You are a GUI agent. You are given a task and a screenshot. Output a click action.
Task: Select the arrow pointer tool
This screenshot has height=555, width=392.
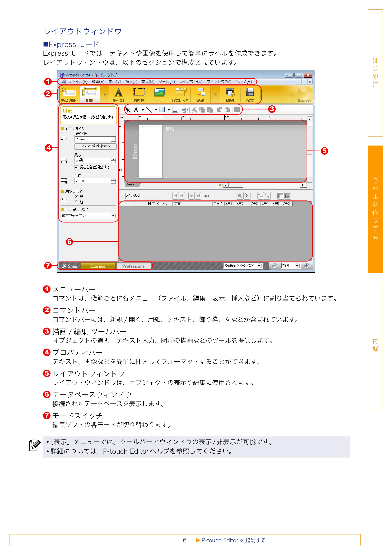(x=128, y=110)
